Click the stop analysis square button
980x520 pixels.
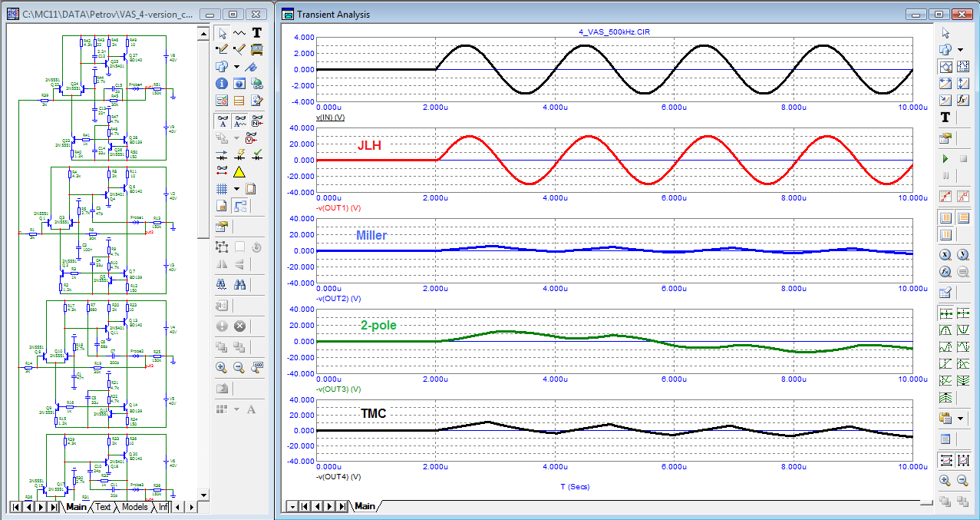point(962,159)
